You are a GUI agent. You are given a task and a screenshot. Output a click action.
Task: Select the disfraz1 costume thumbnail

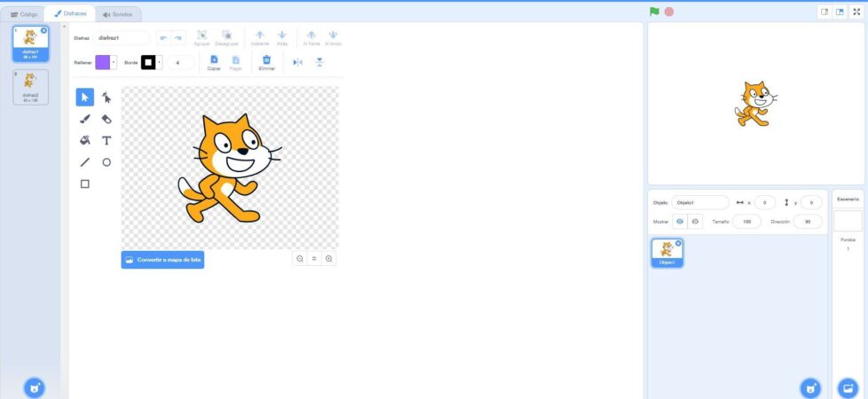(30, 43)
